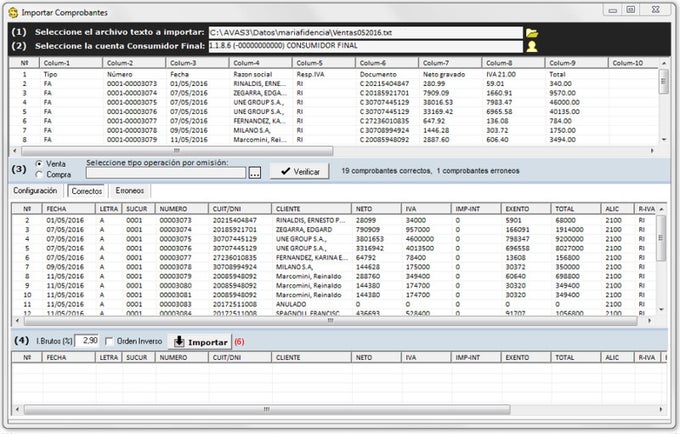This screenshot has width=680, height=434.
Task: Click the CUIT/DNI header in Correctos grid
Action: (x=240, y=209)
